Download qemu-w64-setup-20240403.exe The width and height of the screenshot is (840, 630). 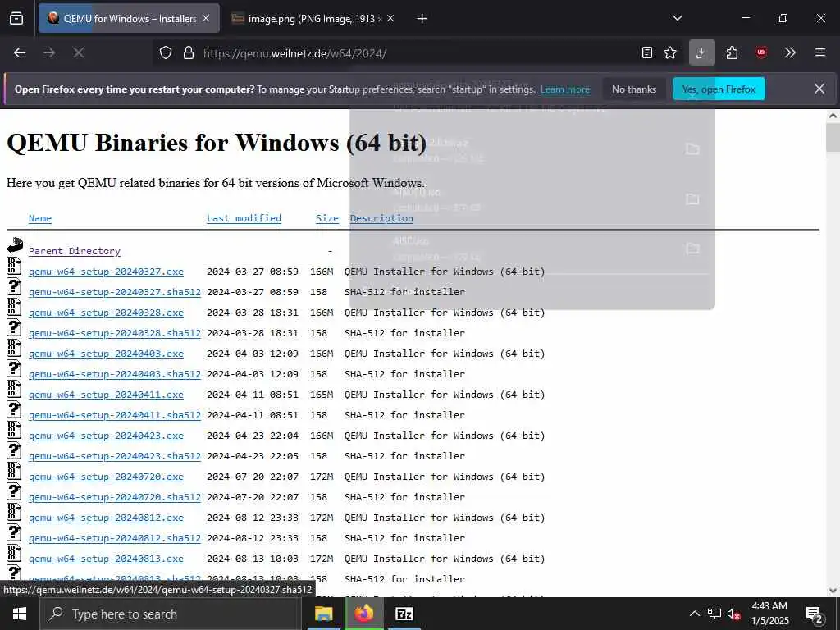106,354
